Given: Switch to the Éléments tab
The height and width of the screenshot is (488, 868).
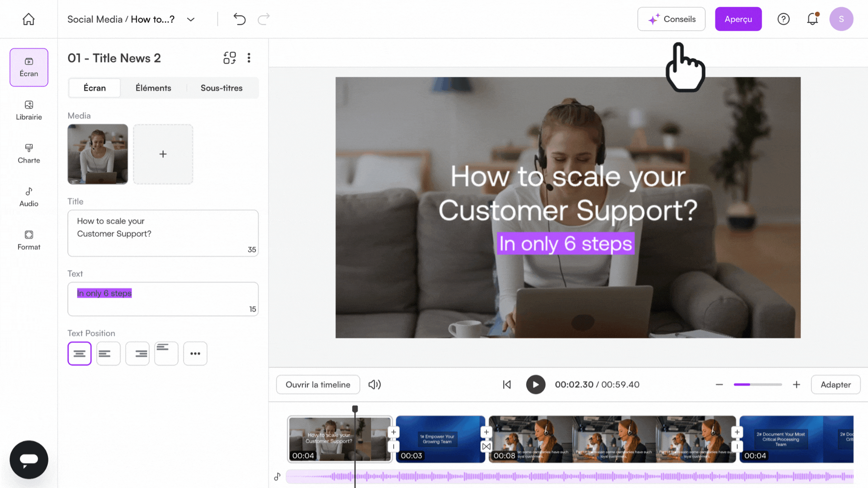Looking at the screenshot, I should coord(153,88).
